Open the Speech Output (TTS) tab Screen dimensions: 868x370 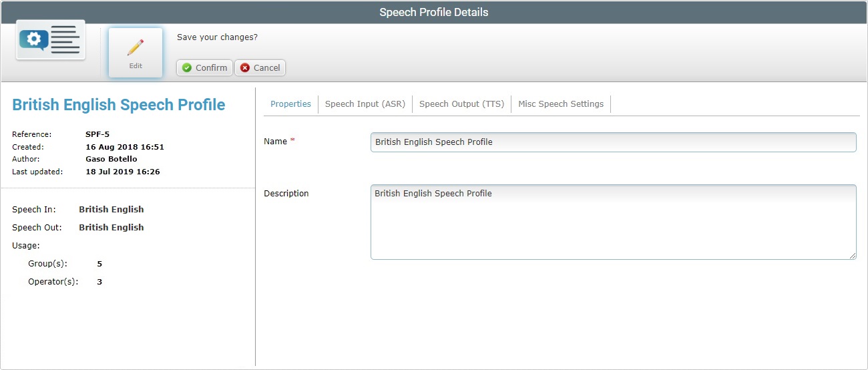[x=461, y=104]
